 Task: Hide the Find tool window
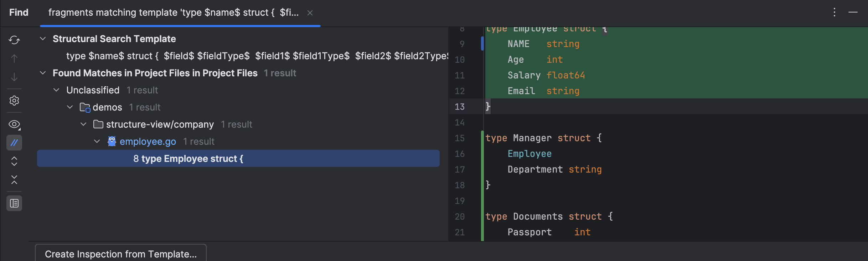pyautogui.click(x=853, y=12)
